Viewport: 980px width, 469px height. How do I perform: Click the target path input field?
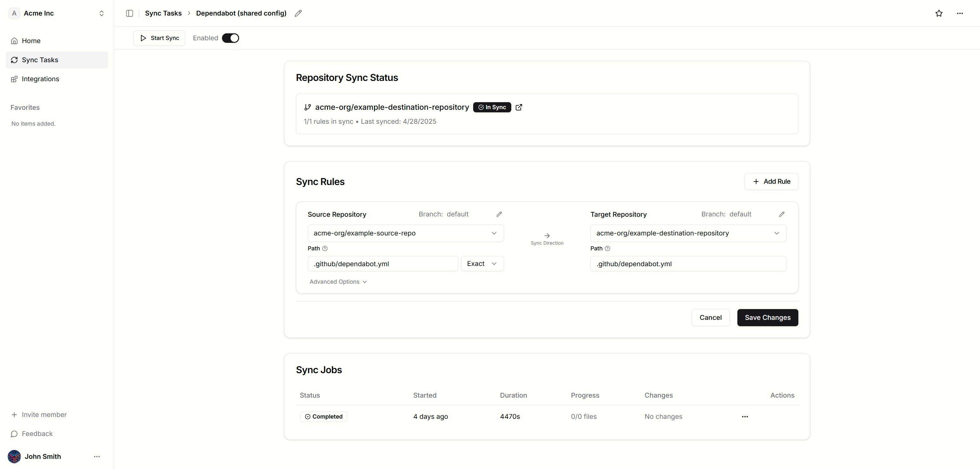click(688, 264)
